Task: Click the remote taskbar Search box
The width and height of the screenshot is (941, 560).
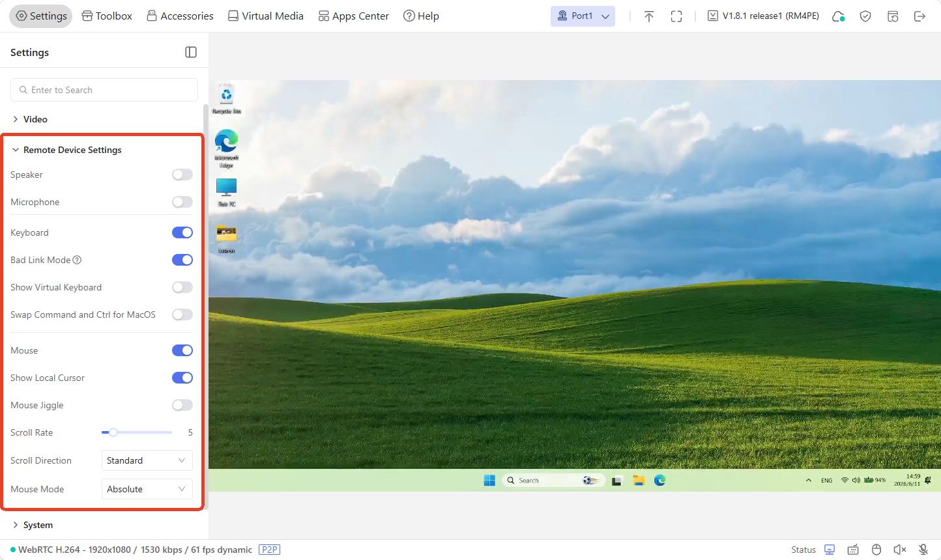Action: click(x=553, y=481)
